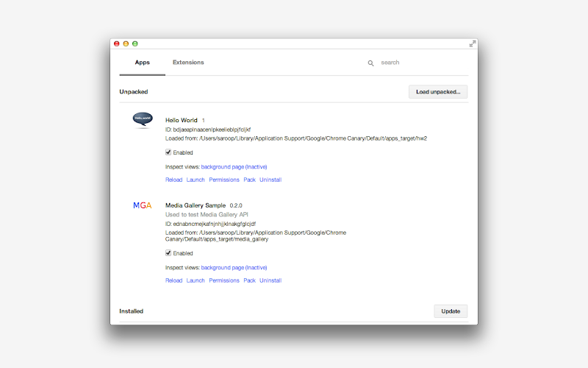The height and width of the screenshot is (368, 588).
Task: Click Hello World's Loaded from path
Action: point(296,138)
